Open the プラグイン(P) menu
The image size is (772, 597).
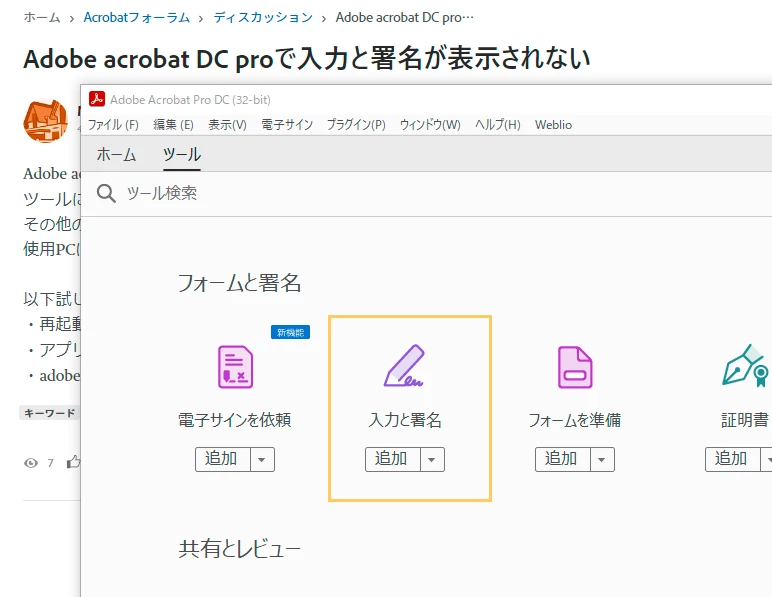click(356, 125)
